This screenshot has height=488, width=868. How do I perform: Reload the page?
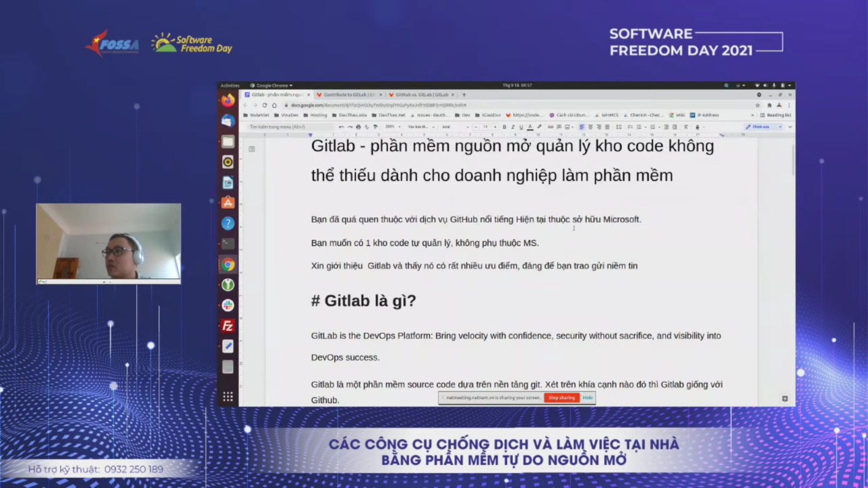[264, 105]
